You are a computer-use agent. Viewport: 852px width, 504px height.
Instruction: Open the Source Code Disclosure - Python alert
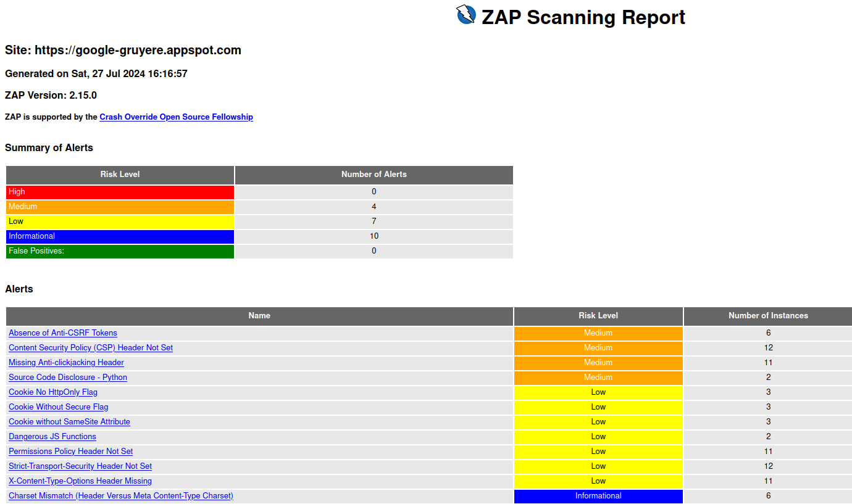[x=67, y=377]
